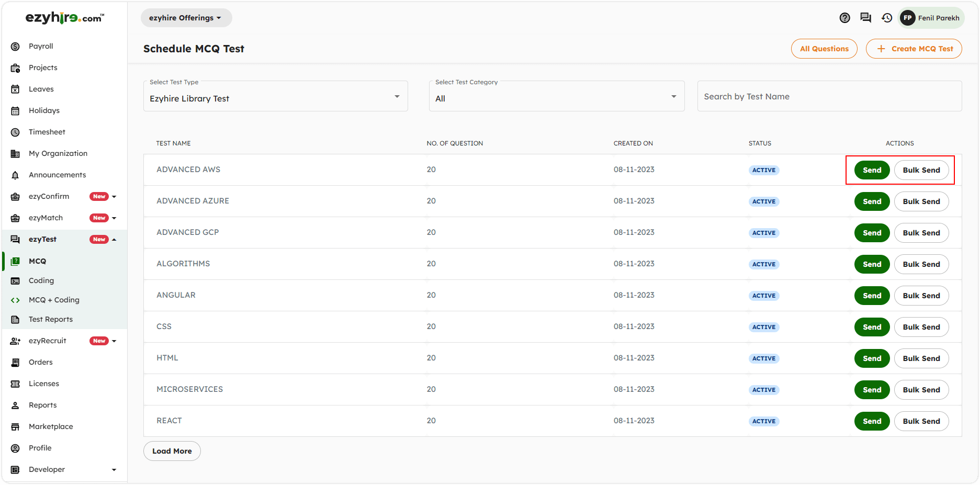
Task: Bulk Send the ALGORITHMS test
Action: click(921, 264)
